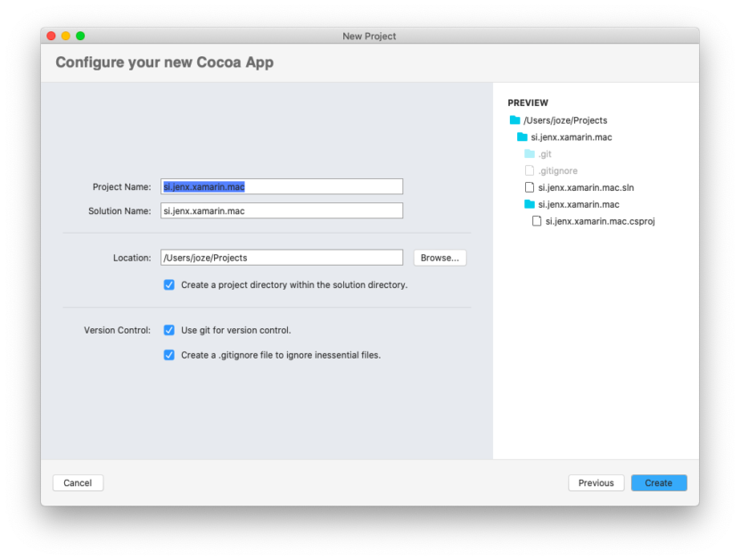Image resolution: width=740 pixels, height=560 pixels.
Task: Select the si.jenx.xamarin.mac solution folder icon
Action: coord(522,137)
